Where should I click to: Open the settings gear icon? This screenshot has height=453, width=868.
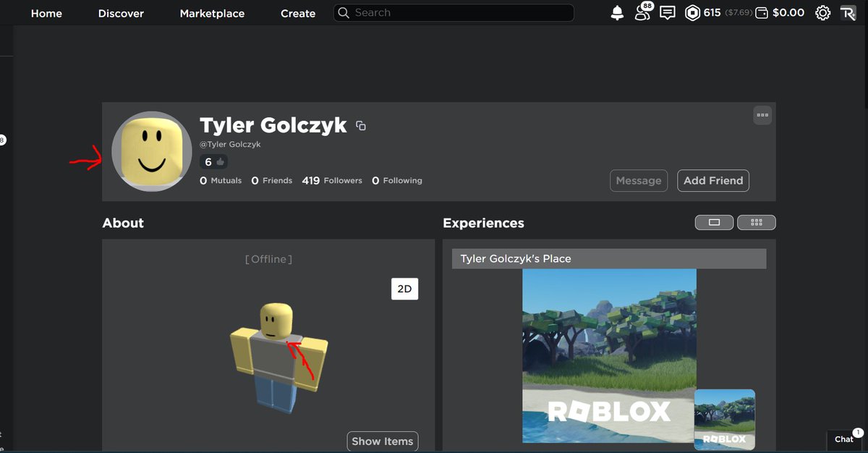click(x=822, y=13)
